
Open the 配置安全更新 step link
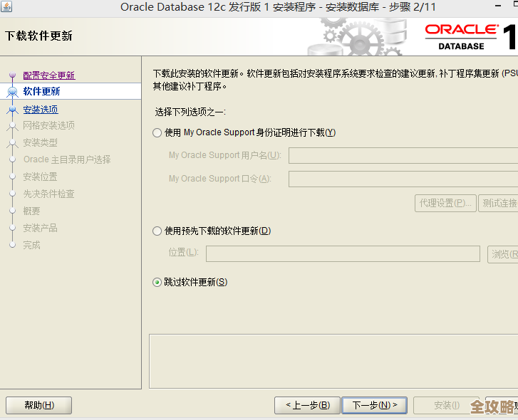point(49,75)
